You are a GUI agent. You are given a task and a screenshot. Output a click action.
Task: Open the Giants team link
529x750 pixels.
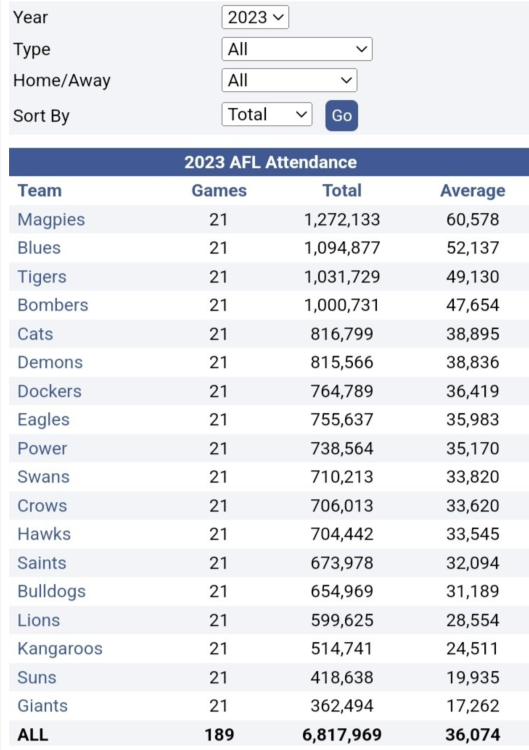coord(43,706)
